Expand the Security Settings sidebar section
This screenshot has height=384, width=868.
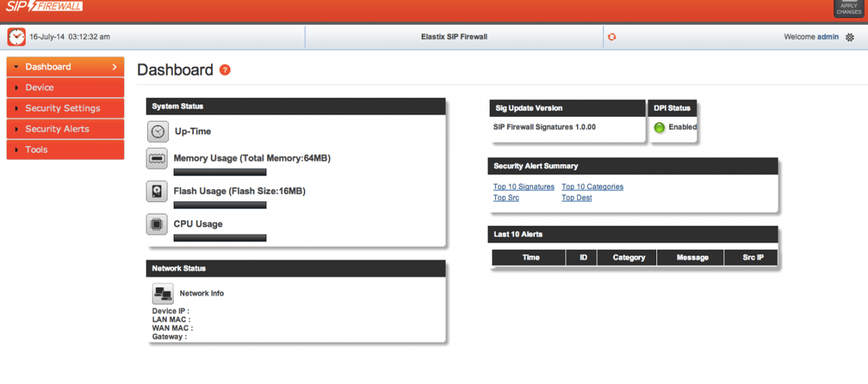[x=65, y=108]
